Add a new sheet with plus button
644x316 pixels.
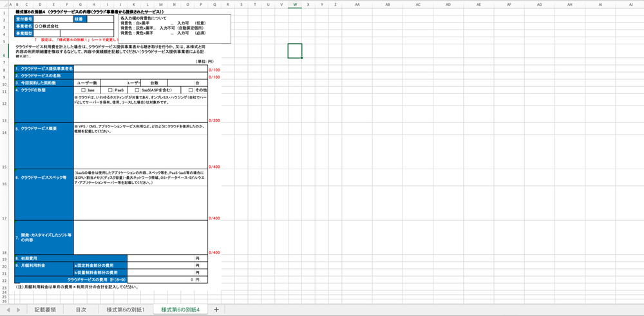tap(216, 310)
